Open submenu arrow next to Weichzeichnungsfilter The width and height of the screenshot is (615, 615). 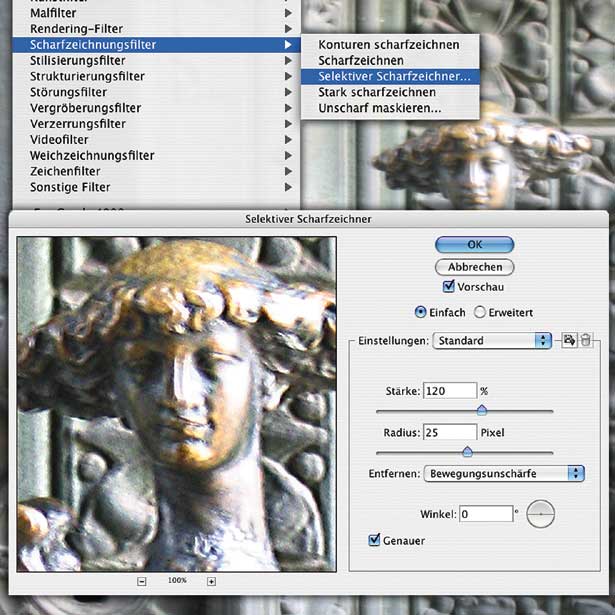coord(288,155)
